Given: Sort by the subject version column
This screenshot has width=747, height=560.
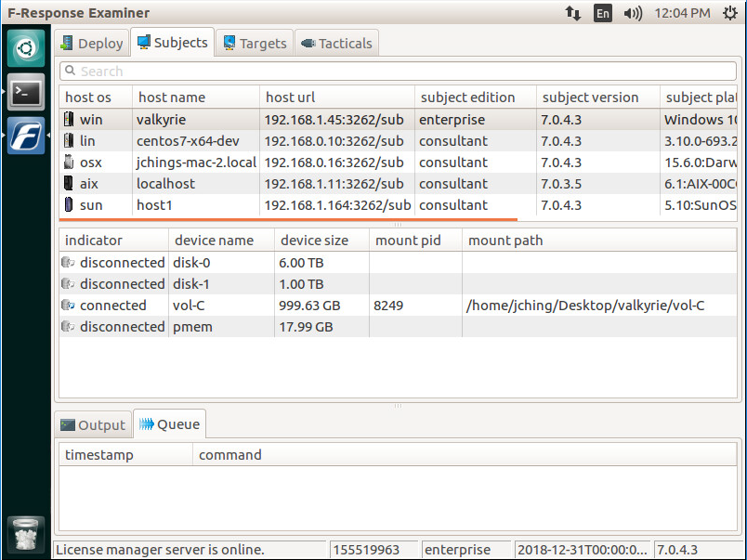Looking at the screenshot, I should point(598,98).
